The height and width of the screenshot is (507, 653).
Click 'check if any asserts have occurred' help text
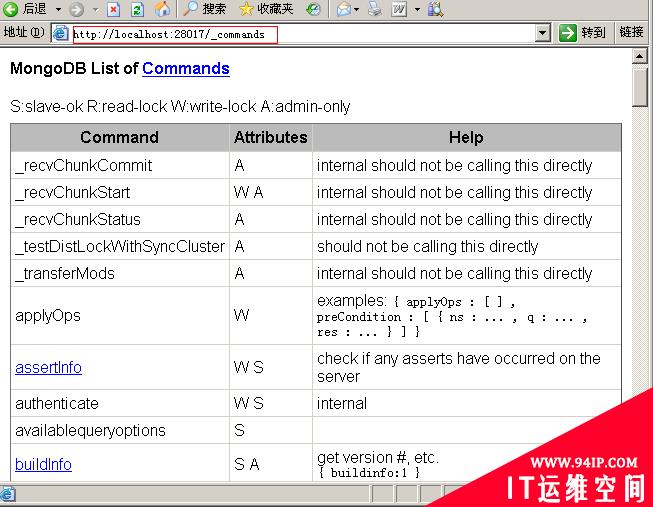(x=459, y=367)
